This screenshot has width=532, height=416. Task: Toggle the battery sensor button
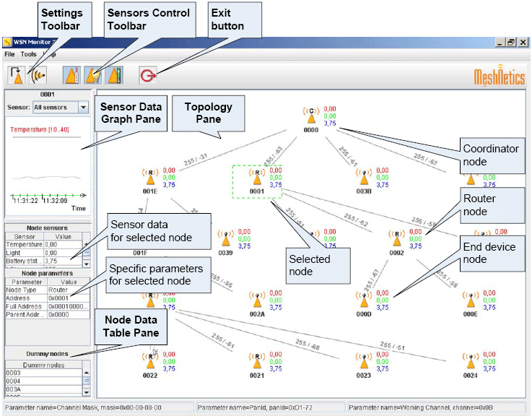pyautogui.click(x=115, y=75)
